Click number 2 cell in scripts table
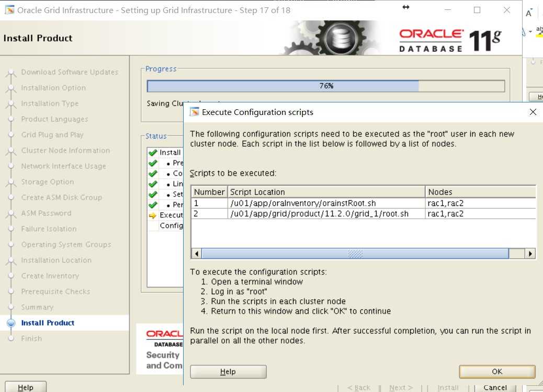The height and width of the screenshot is (392, 543). (209, 213)
